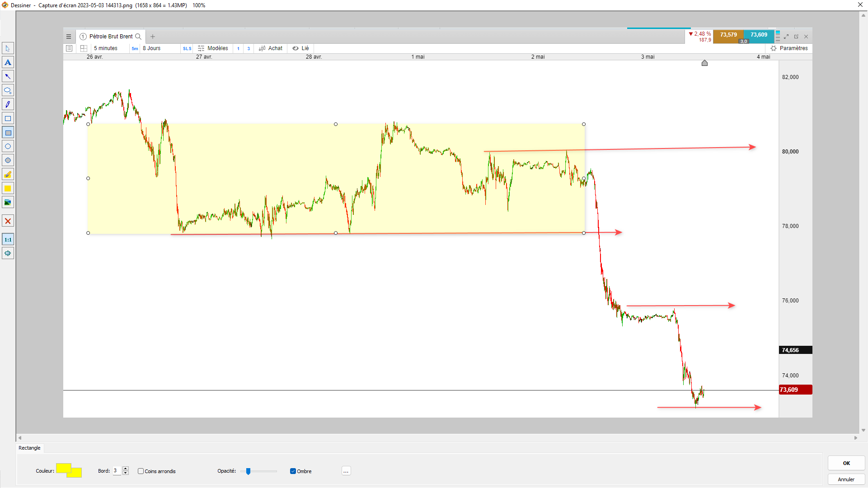This screenshot has width=868, height=488.
Task: Select the text tool (A icon)
Action: [x=8, y=62]
